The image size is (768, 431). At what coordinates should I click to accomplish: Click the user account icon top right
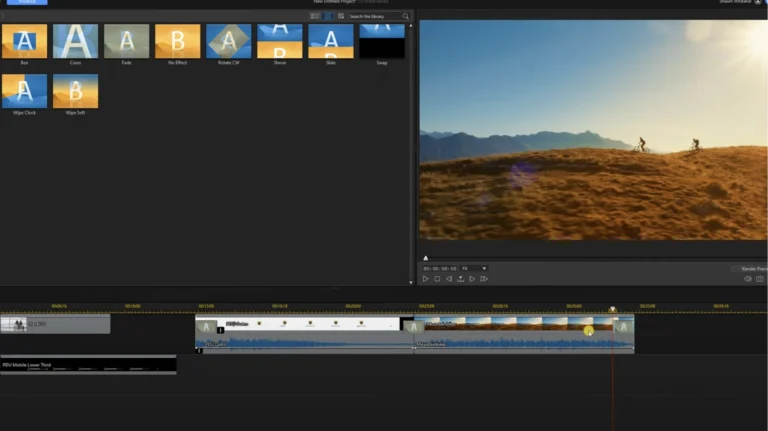coord(758,2)
